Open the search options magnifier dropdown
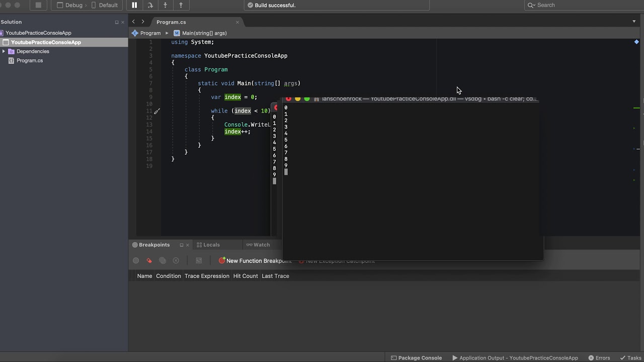The width and height of the screenshot is (644, 362). coord(531,5)
